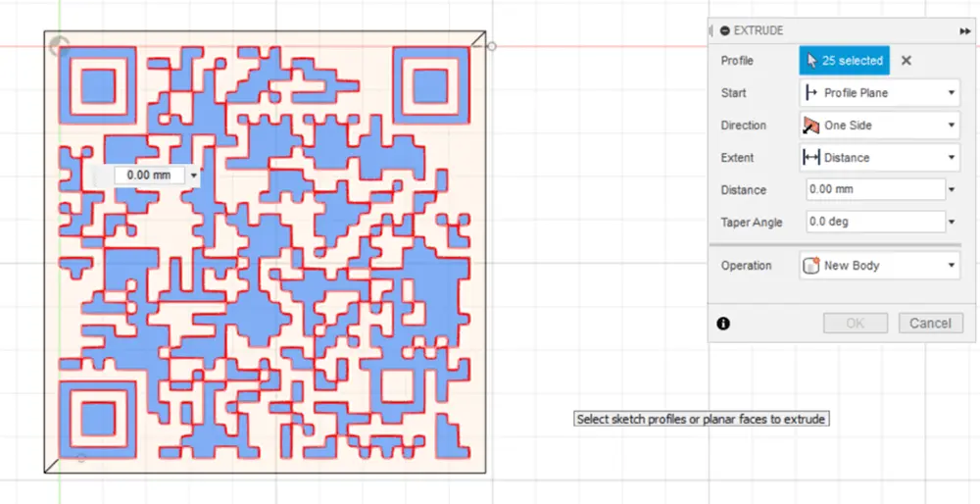Click the Taper Angle input field
This screenshot has height=504, width=980.
[875, 222]
